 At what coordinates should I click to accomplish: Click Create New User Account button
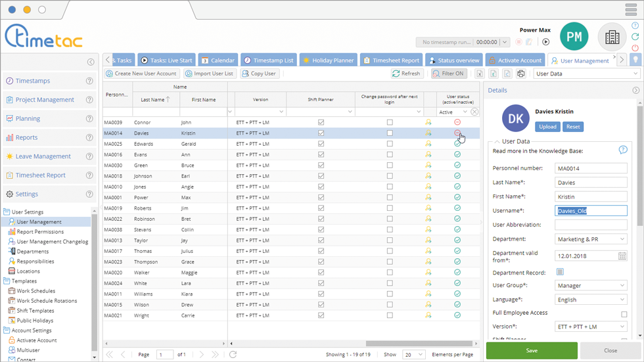coord(141,74)
